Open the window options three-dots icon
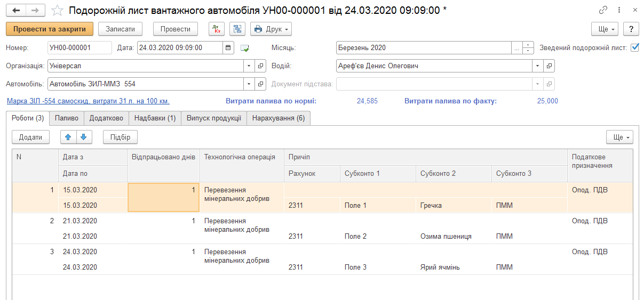This screenshot has width=644, height=300. tap(619, 10)
